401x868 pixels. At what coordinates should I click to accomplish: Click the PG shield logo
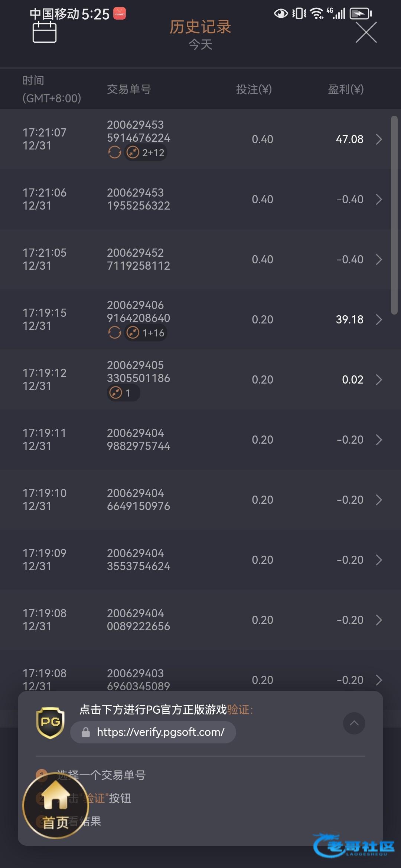[x=50, y=723]
